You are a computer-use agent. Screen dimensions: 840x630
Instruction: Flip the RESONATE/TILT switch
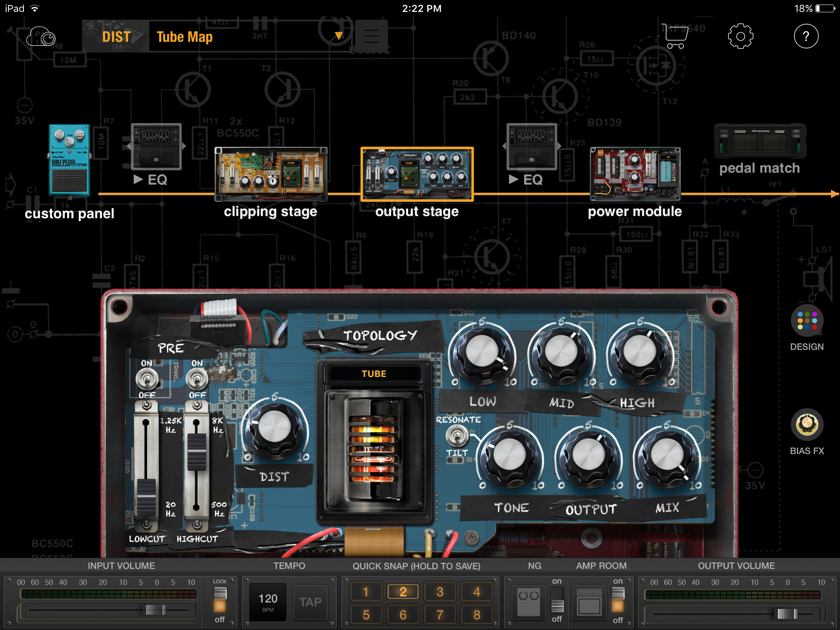pos(457,436)
